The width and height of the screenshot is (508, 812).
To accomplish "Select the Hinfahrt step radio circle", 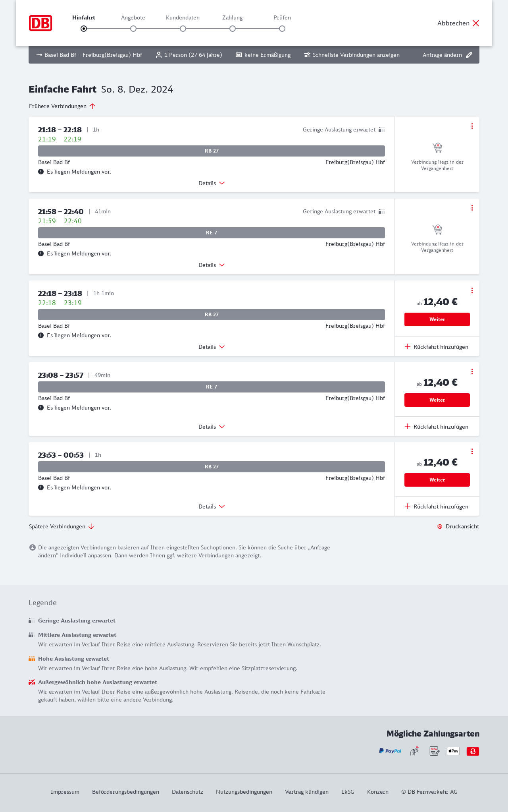I will pyautogui.click(x=84, y=29).
